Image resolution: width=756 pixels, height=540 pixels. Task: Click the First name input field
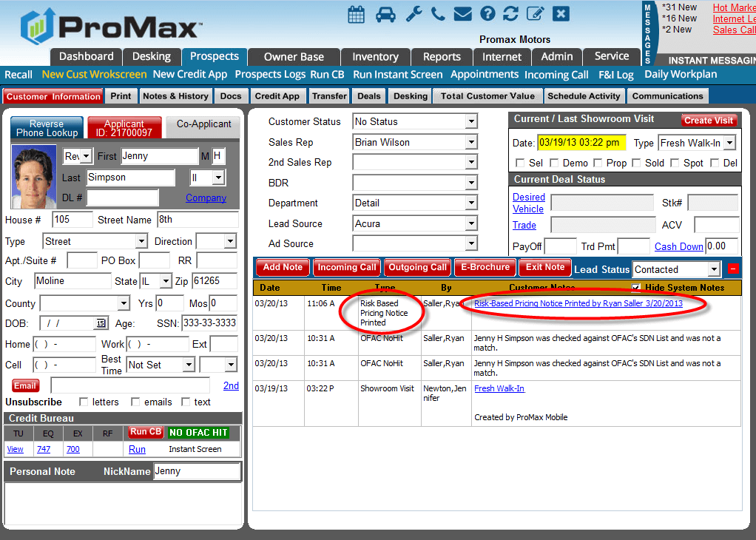point(160,156)
